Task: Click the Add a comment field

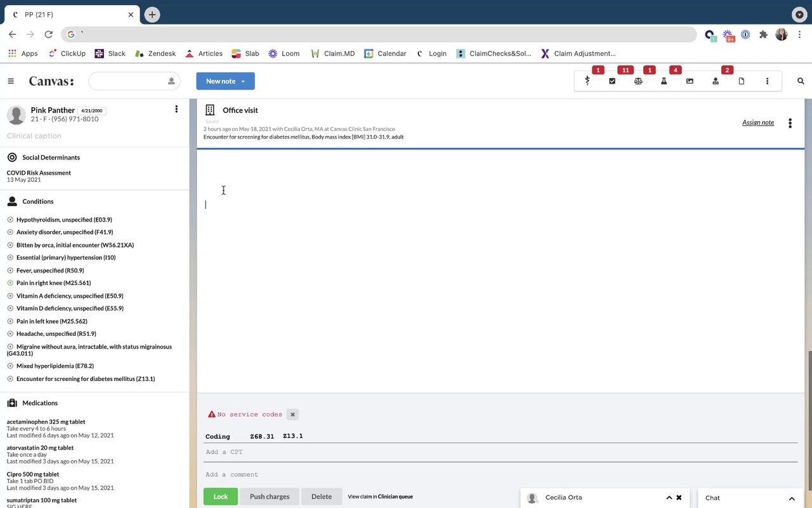Action: [501, 474]
